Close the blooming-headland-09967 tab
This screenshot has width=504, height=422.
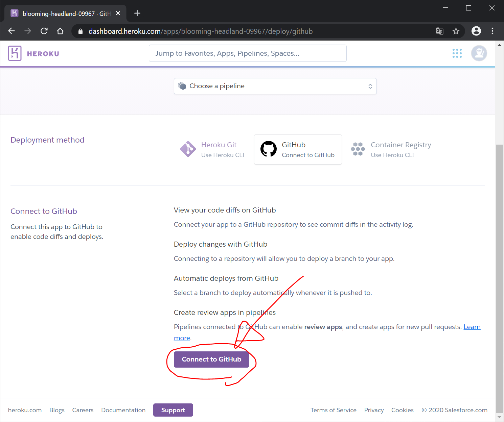(118, 14)
